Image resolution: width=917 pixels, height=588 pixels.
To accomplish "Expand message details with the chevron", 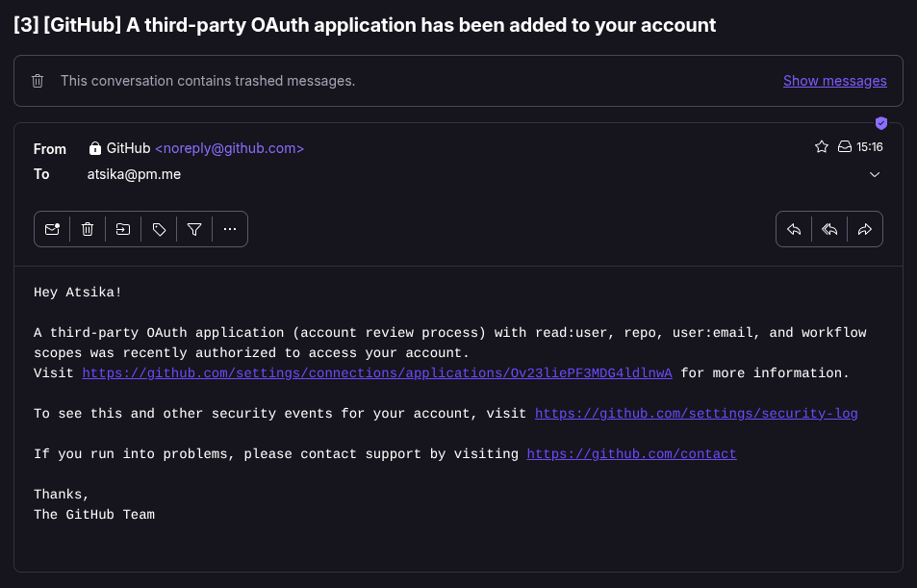I will point(875,174).
